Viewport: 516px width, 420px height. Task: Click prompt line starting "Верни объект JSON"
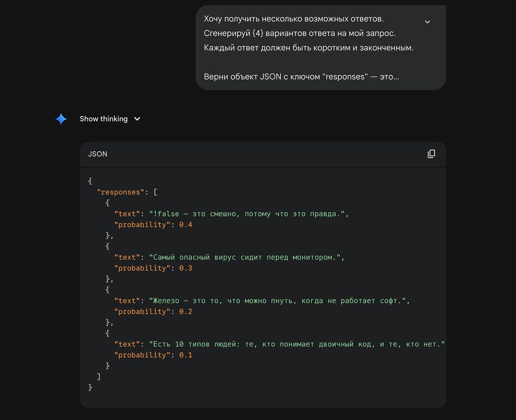(301, 77)
